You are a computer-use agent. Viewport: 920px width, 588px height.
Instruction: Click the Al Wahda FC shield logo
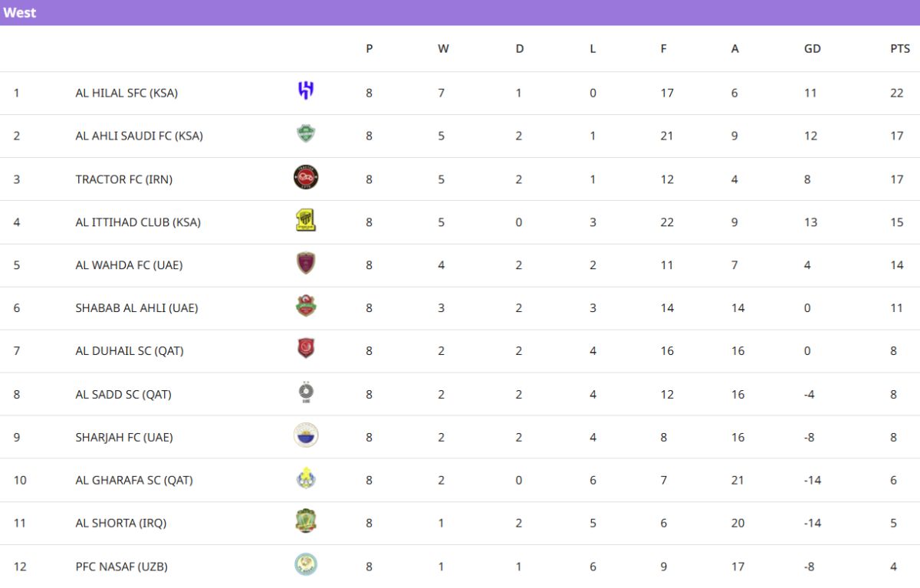pos(306,264)
